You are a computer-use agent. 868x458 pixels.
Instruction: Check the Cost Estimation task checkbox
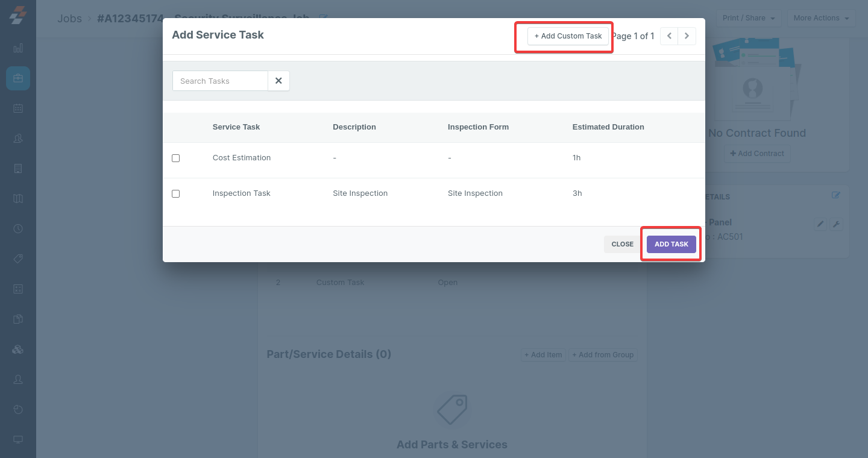176,158
